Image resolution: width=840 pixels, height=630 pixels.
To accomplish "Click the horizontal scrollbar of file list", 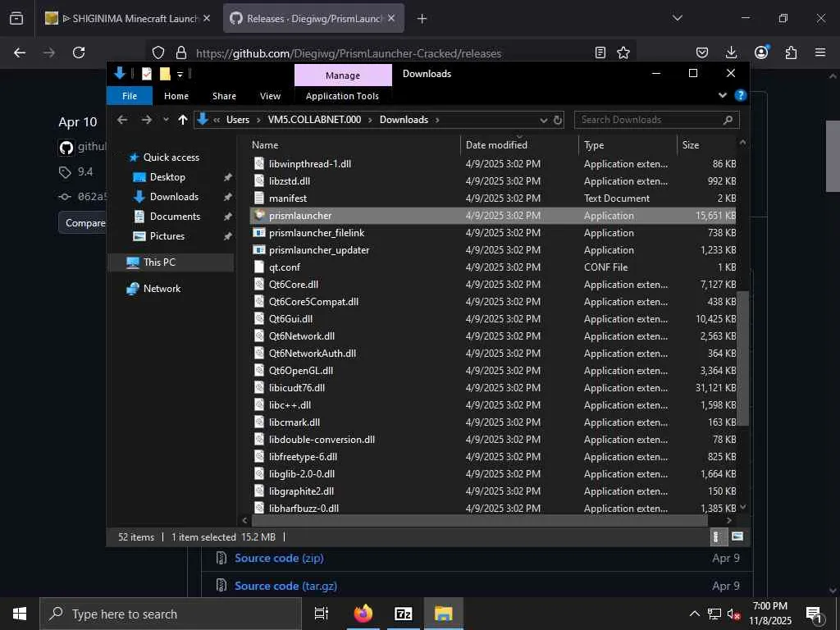I will tap(479, 519).
